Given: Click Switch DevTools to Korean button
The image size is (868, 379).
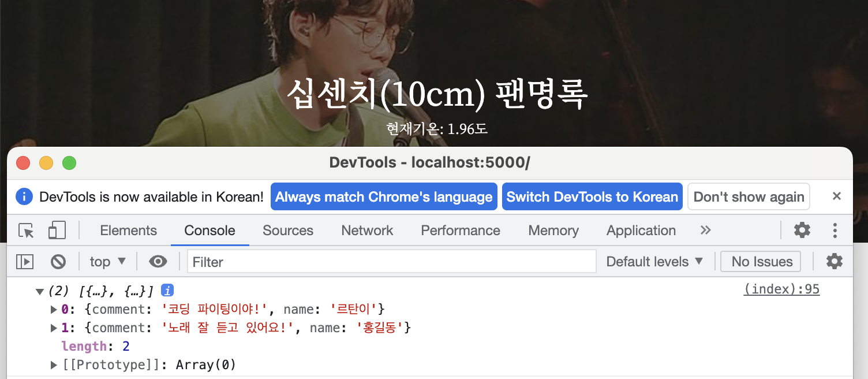Looking at the screenshot, I should pyautogui.click(x=592, y=196).
